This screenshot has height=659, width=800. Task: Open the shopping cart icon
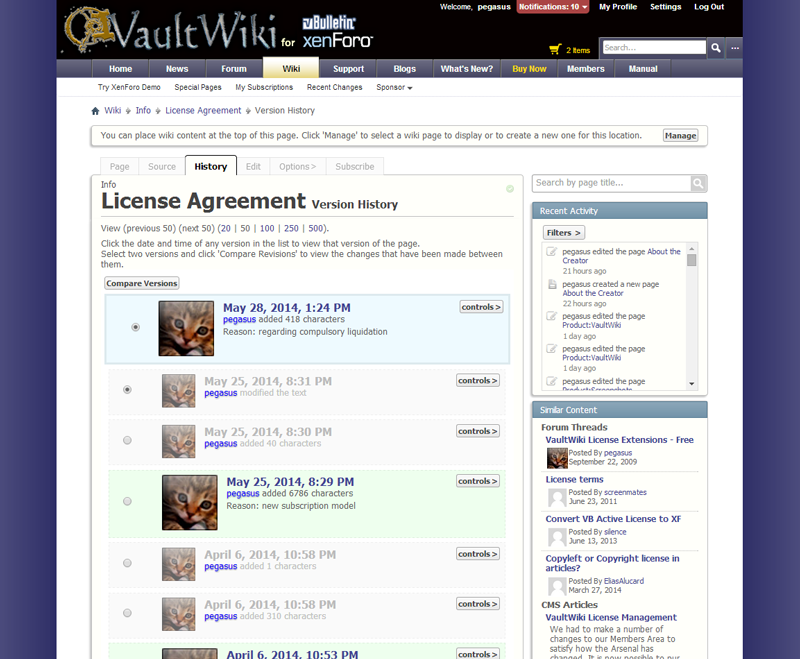pos(555,49)
